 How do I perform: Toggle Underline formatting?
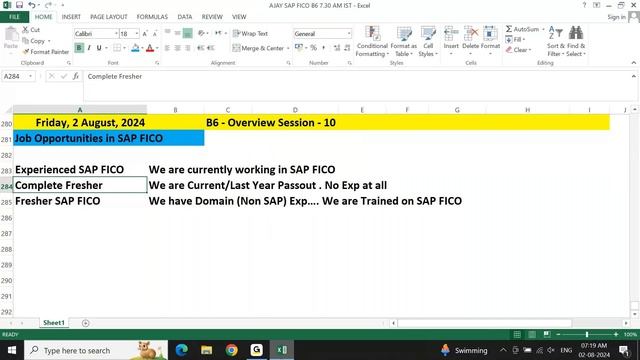point(99,48)
